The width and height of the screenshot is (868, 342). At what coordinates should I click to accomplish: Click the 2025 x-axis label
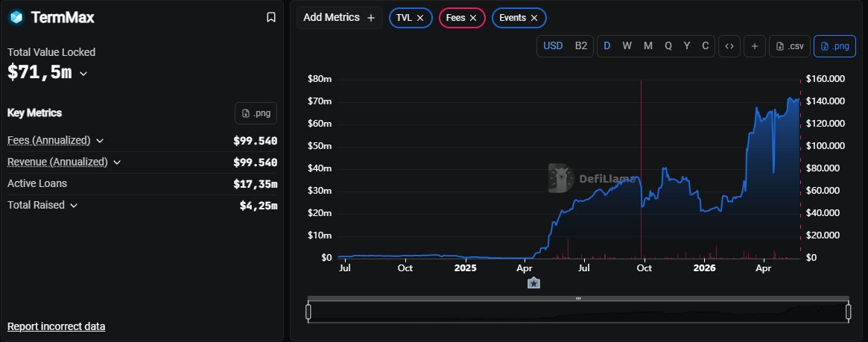coord(465,268)
